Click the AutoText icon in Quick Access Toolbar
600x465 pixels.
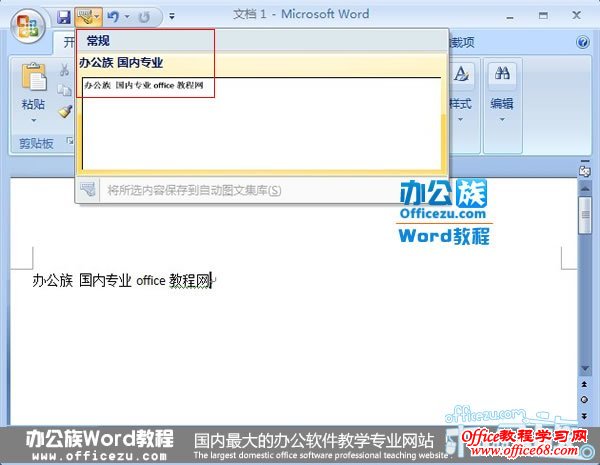click(85, 17)
